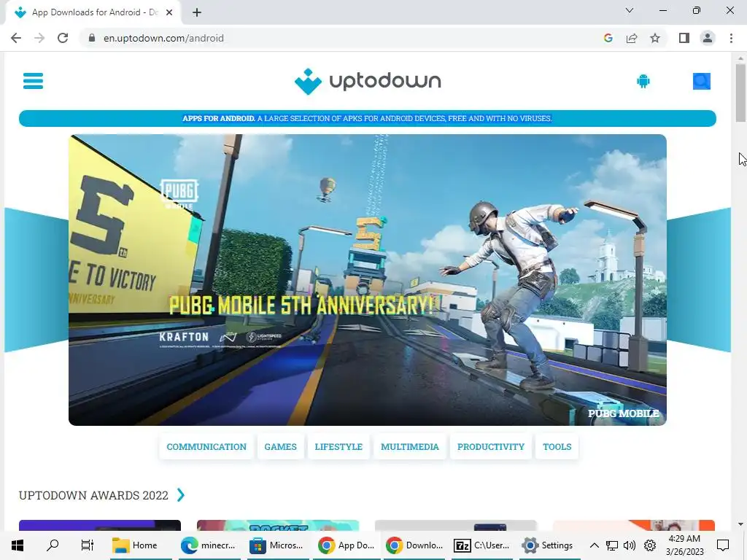Open volume control tray icon

click(630, 545)
